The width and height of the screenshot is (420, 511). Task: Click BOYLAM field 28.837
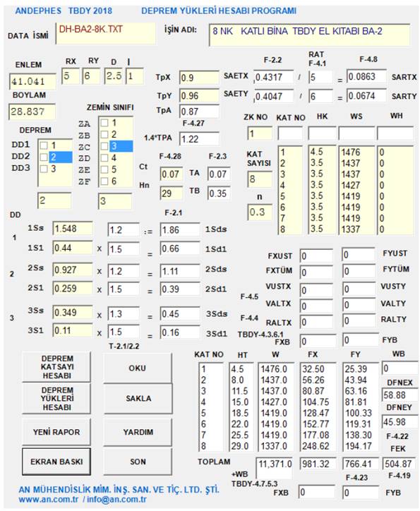(x=32, y=112)
